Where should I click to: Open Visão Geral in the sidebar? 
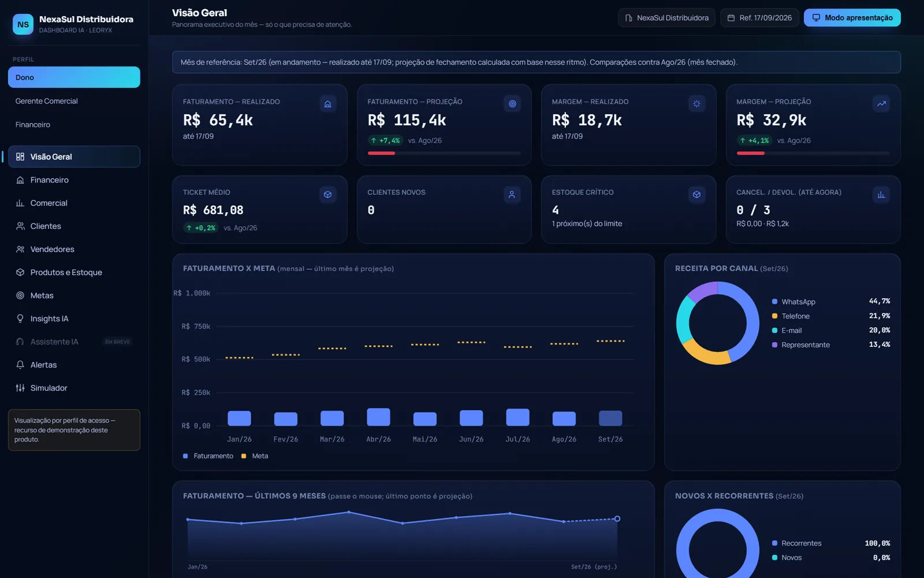74,157
